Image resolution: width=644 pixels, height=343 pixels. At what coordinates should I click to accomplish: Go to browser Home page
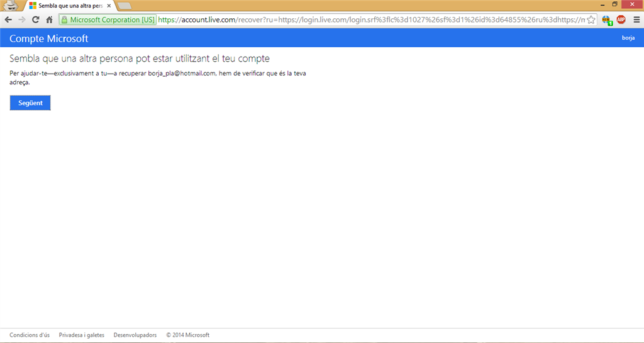pyautogui.click(x=49, y=20)
